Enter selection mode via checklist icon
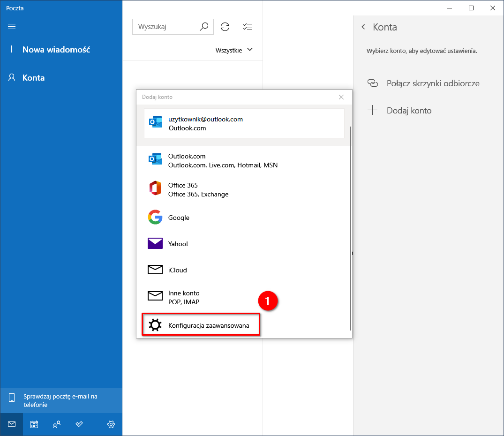 [248, 27]
